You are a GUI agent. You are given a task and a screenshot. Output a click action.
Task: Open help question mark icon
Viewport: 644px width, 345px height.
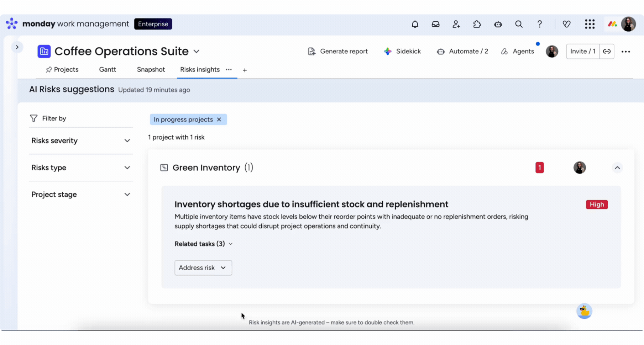(540, 24)
